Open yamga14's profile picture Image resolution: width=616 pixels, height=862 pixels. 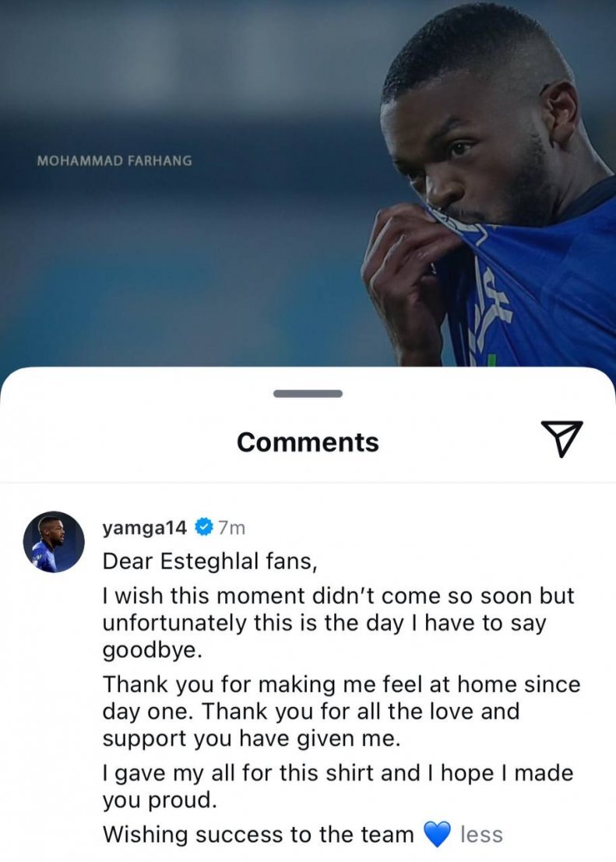53,542
